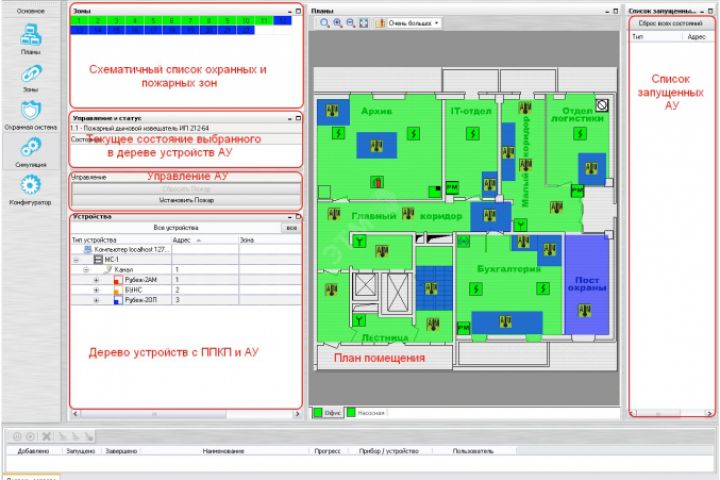Select the Рубеж-2АМ device row
This screenshot has width=720, height=480.
point(186,280)
